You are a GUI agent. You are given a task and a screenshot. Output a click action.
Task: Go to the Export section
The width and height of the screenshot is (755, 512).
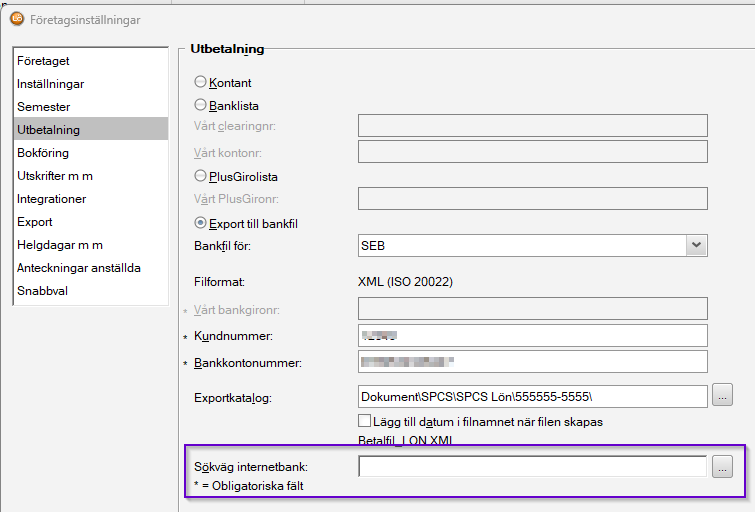pos(91,222)
